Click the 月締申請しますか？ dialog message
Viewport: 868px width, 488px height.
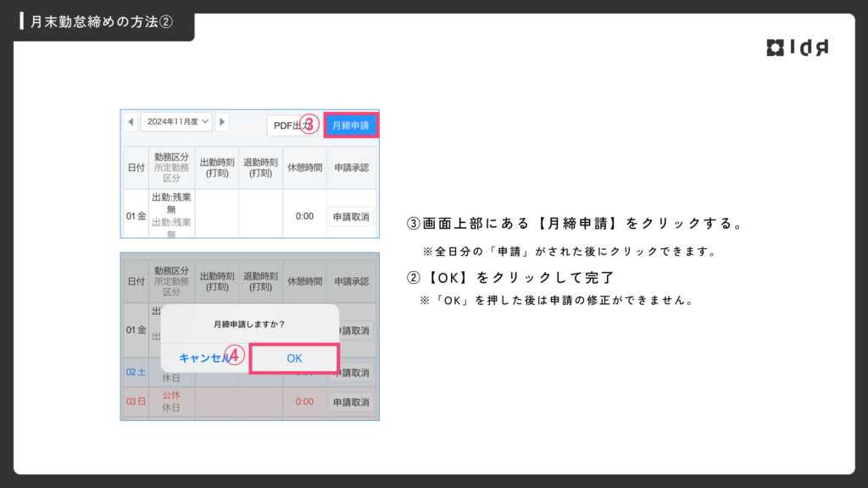249,324
